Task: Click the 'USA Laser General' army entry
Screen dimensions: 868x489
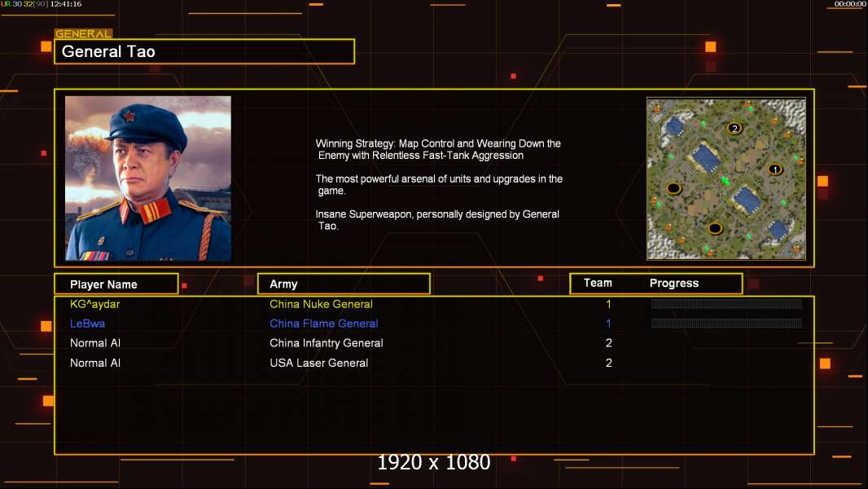Action: pos(319,363)
